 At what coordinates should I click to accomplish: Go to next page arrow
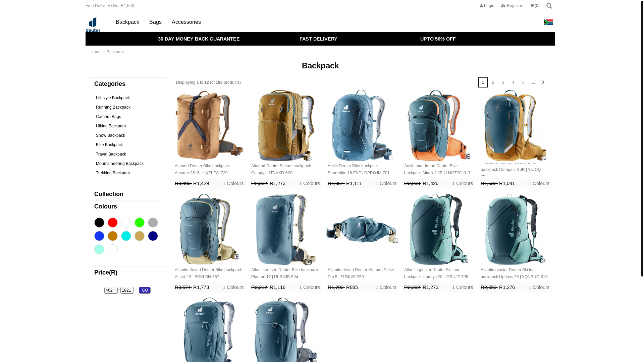543,82
